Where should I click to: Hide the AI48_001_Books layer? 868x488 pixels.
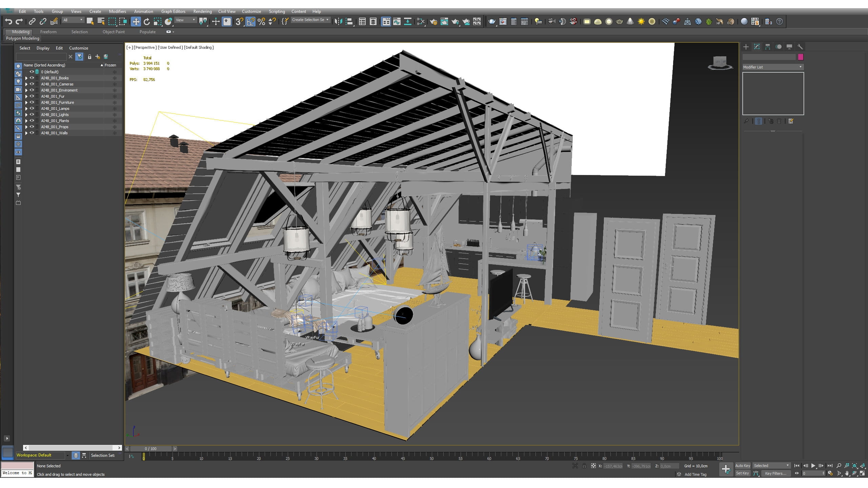(x=32, y=78)
